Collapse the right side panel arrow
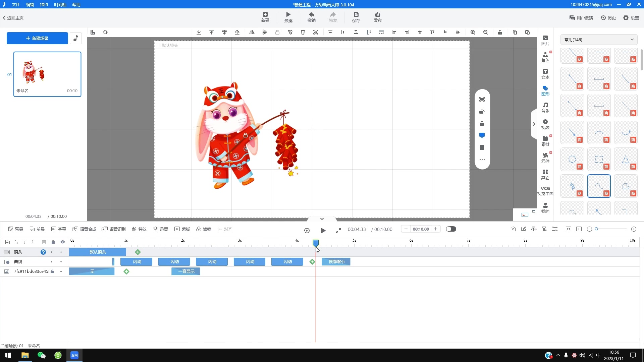This screenshot has height=362, width=644. (x=534, y=124)
